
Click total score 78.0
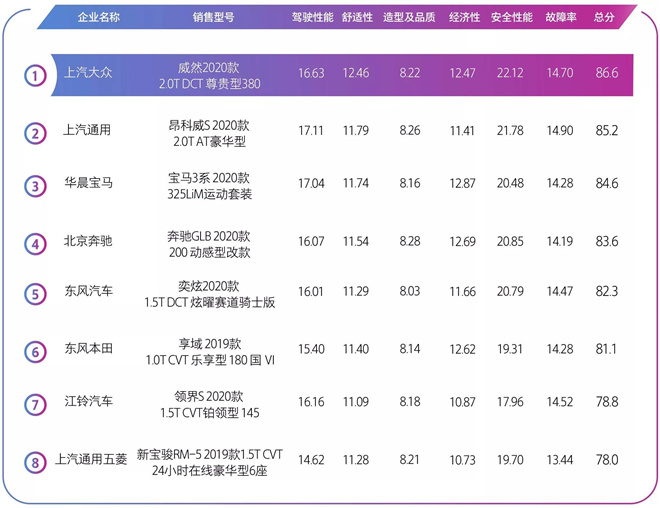607,460
